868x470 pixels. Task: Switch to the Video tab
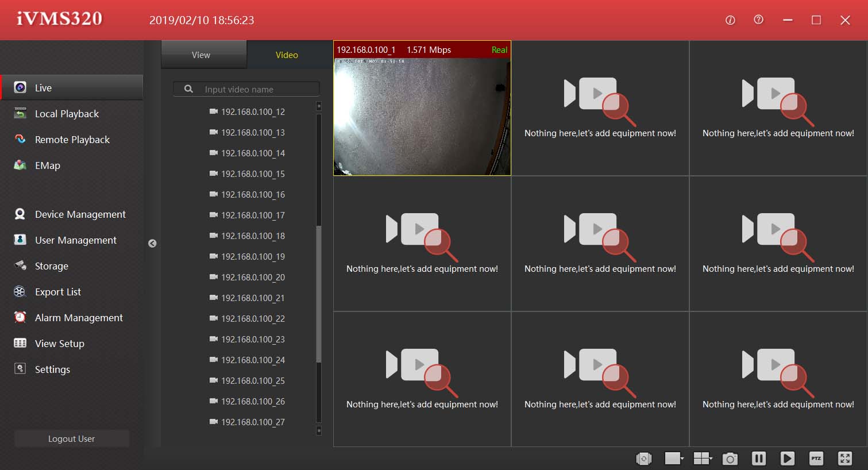pyautogui.click(x=290, y=55)
